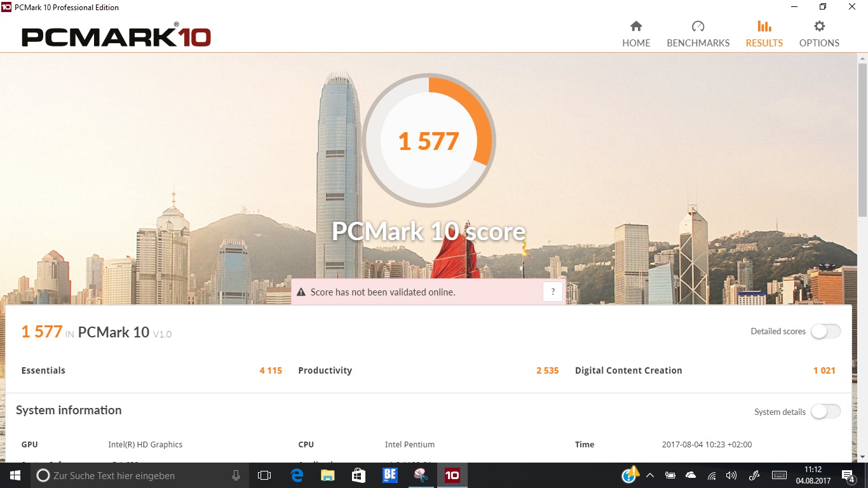The image size is (868, 488).
Task: Click the warning triangle icon
Action: (301, 292)
